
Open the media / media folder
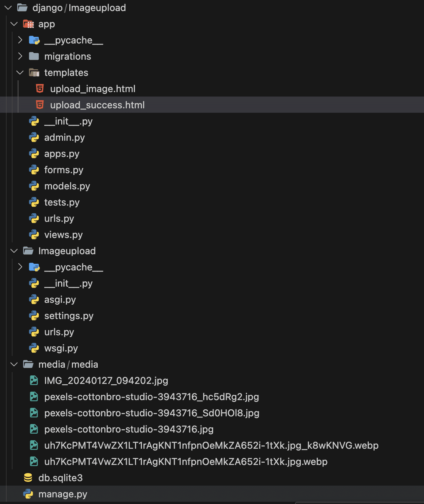click(68, 364)
